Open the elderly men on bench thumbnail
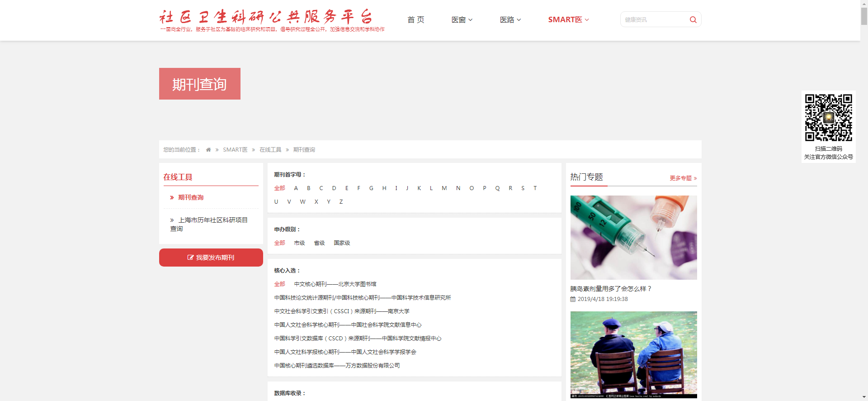The image size is (868, 401). point(633,354)
